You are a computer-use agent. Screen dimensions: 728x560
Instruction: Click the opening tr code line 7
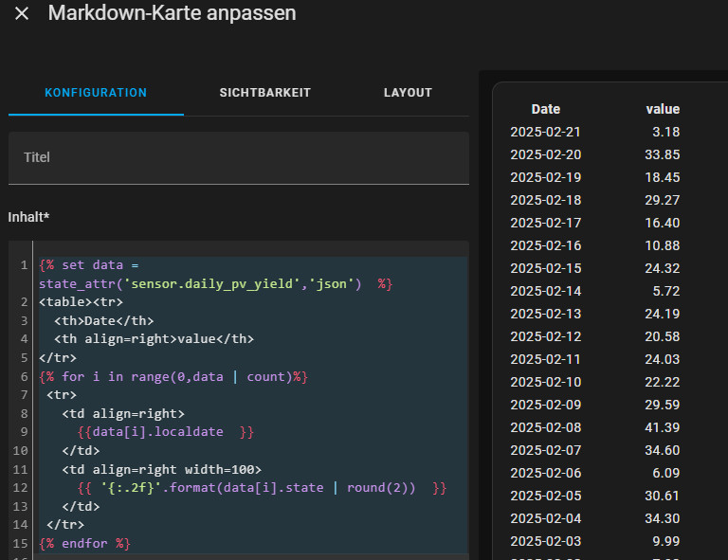(62, 395)
